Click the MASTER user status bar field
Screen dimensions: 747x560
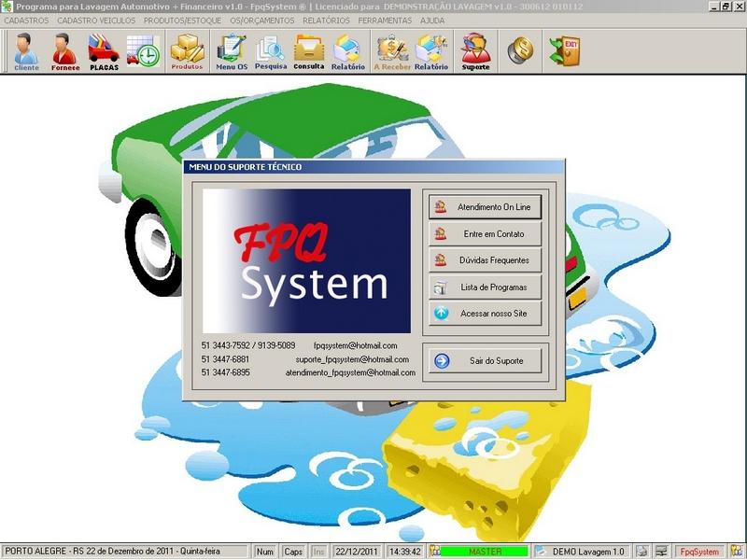(x=485, y=552)
